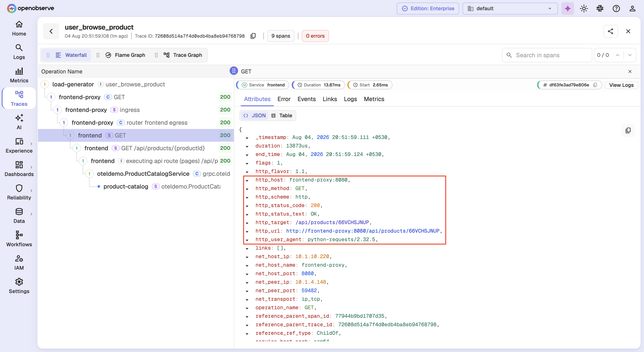Copy span ID df63fe3ad79e806e
The height and width of the screenshot is (352, 644).
click(x=595, y=85)
